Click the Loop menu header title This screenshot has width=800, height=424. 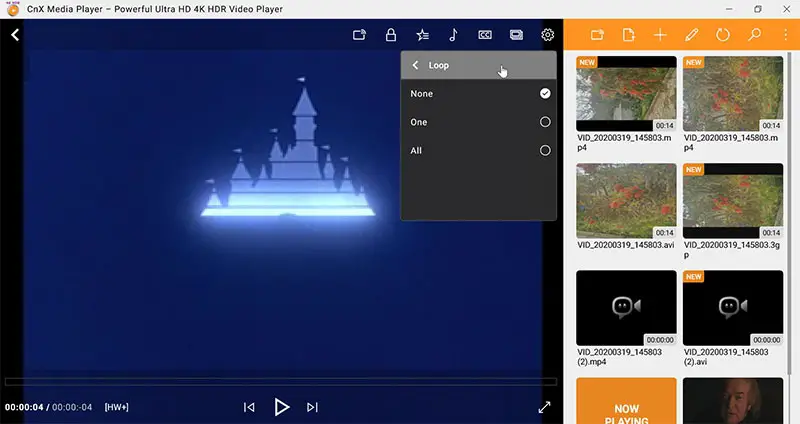tap(438, 65)
